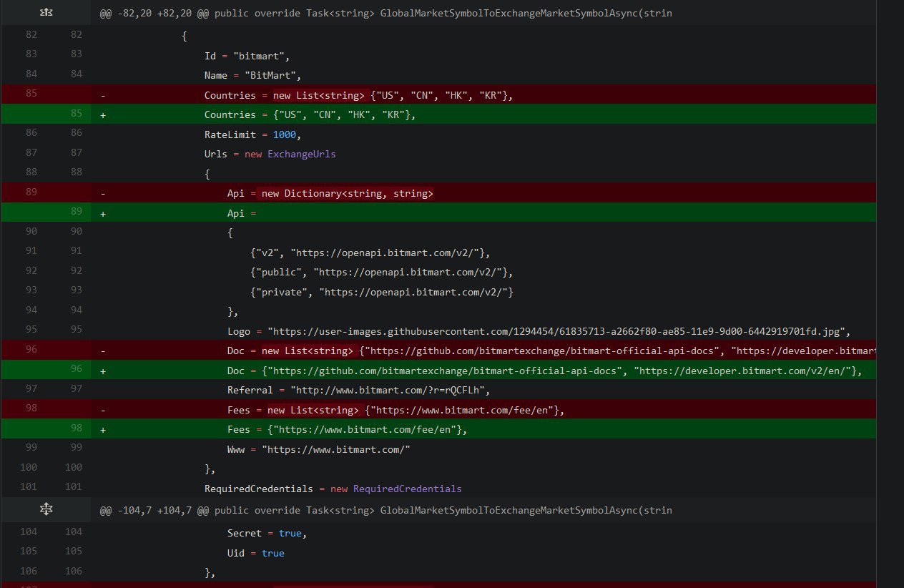Click the line Id = "bitmart"
The width and height of the screenshot is (904, 588).
pos(247,56)
